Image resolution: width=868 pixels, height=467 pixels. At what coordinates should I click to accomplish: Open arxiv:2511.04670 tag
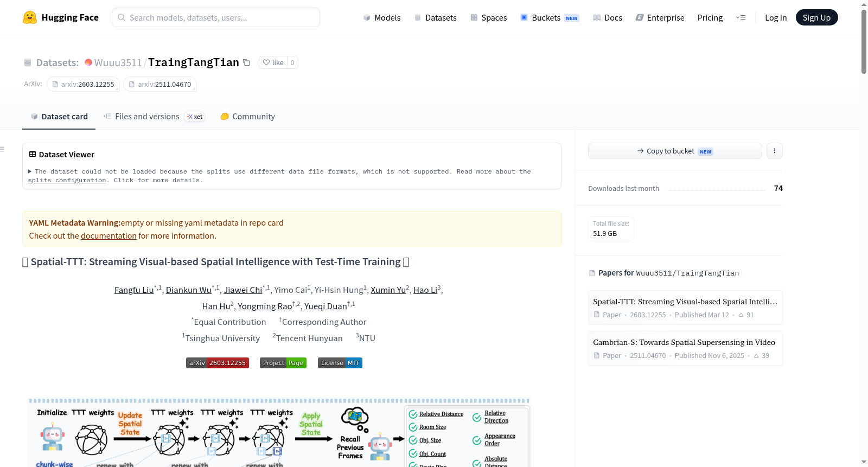point(160,84)
